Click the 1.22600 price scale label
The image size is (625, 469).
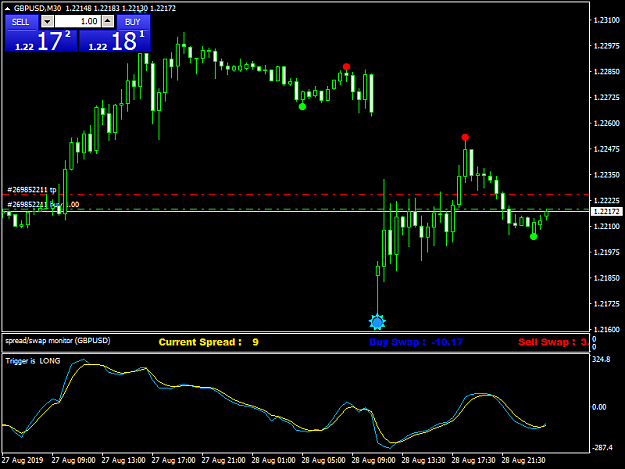pos(607,123)
